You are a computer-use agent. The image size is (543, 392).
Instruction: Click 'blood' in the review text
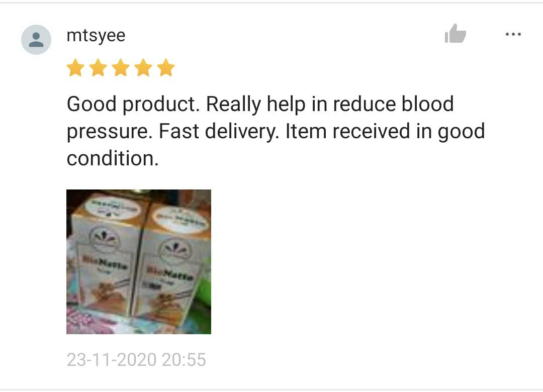click(427, 104)
